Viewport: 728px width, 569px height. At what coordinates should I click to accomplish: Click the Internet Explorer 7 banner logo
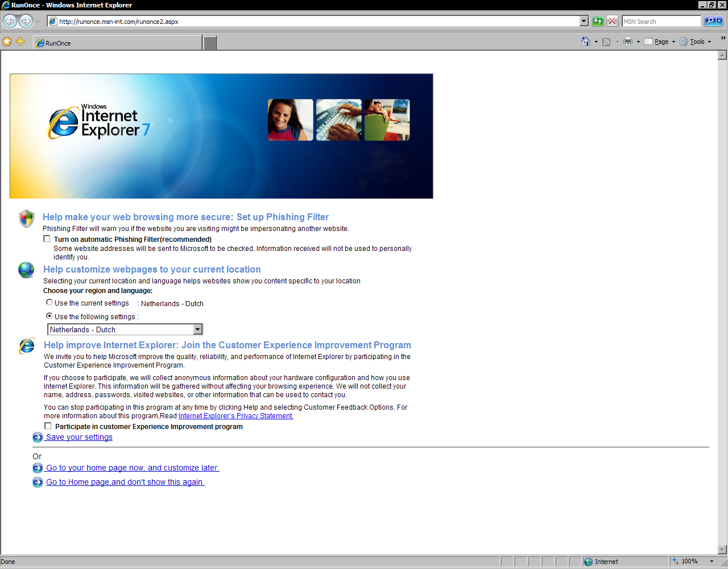(x=99, y=121)
